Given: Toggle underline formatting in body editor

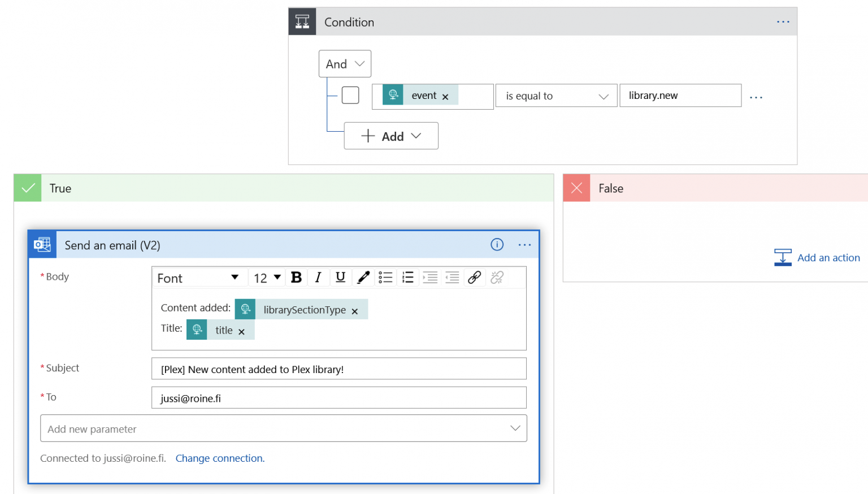Looking at the screenshot, I should pyautogui.click(x=340, y=277).
